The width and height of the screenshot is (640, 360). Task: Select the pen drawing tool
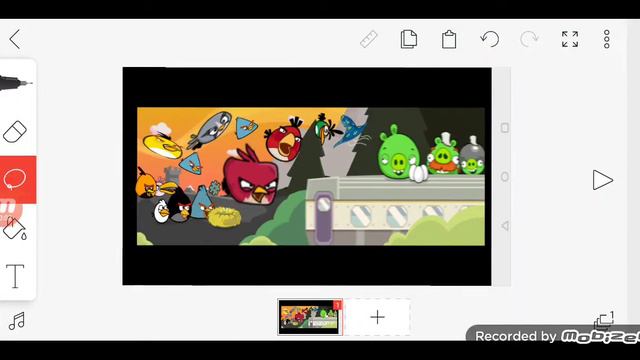pyautogui.click(x=16, y=83)
